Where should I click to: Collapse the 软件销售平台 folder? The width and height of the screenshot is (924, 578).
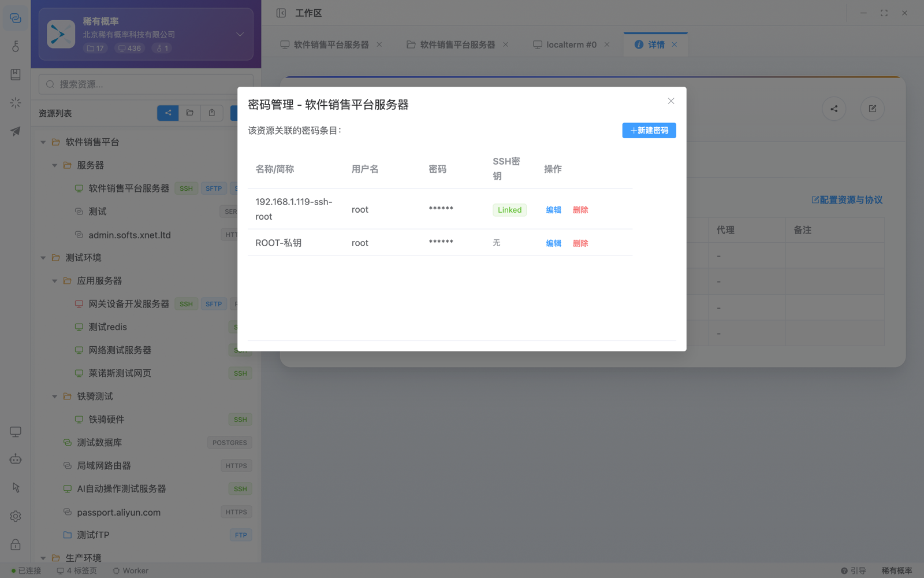[x=43, y=142]
